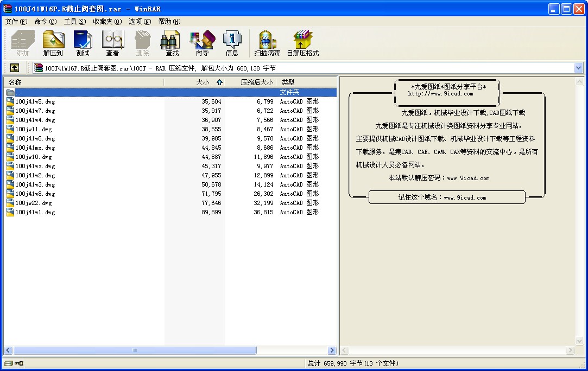
Task: Maximize the WinRAR window
Action: pyautogui.click(x=567, y=9)
